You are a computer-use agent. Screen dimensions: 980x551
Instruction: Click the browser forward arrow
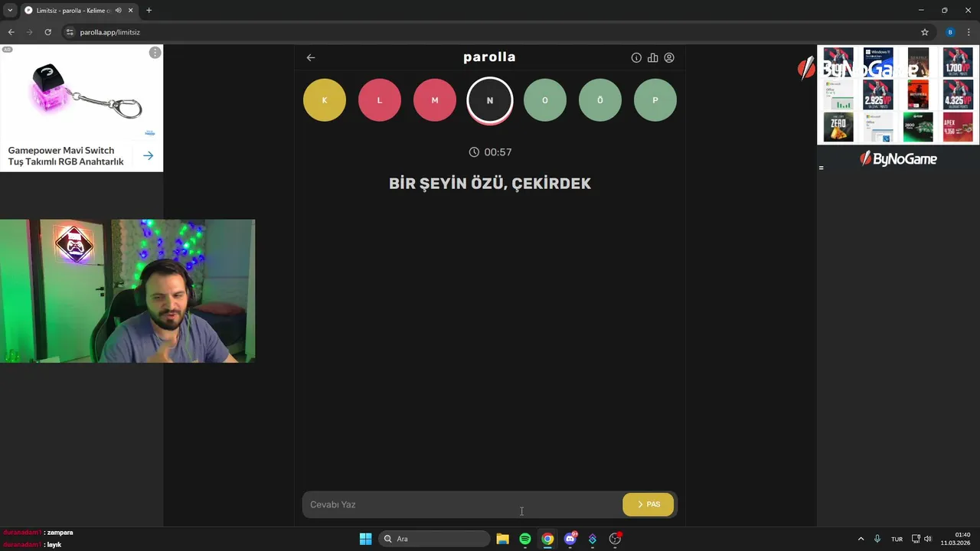pos(29,32)
